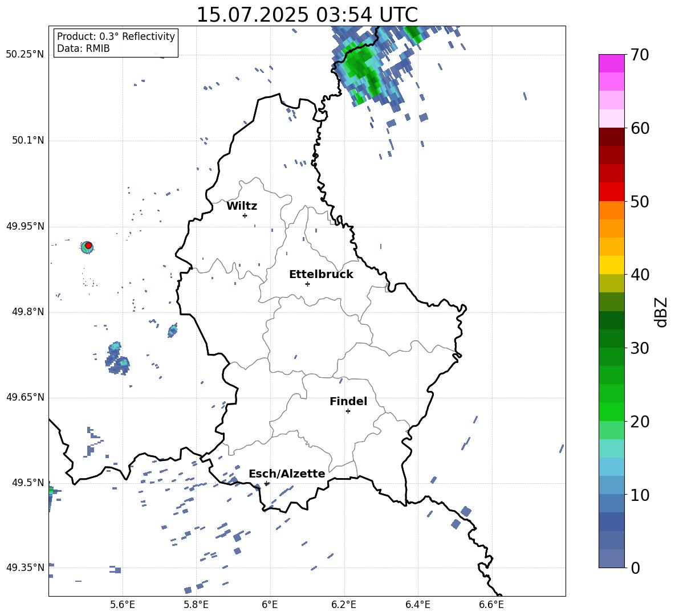Click the Wiltz station label
Viewport: 675px width, 616px height.
tap(242, 206)
